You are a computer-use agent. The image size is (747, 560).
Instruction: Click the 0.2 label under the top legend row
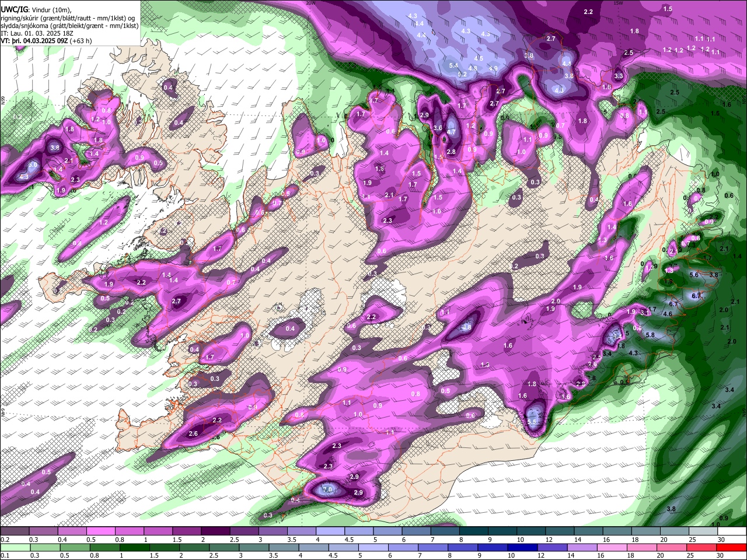click(4, 540)
